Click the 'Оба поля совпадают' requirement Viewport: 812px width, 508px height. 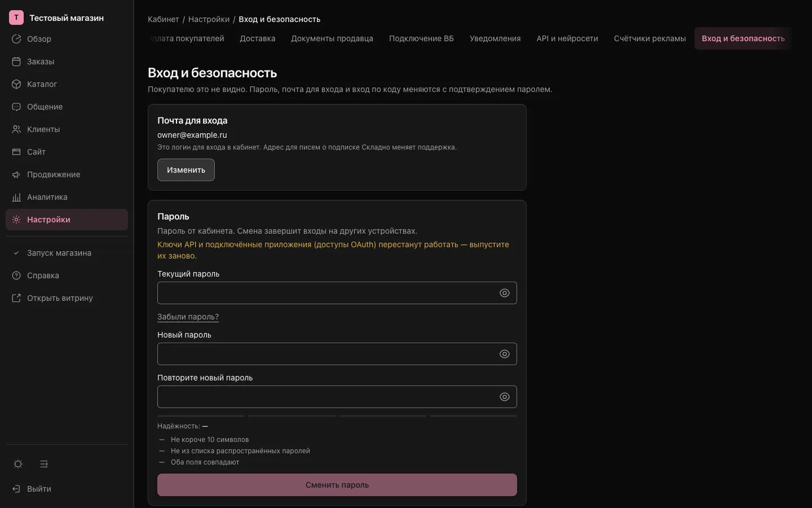point(205,462)
